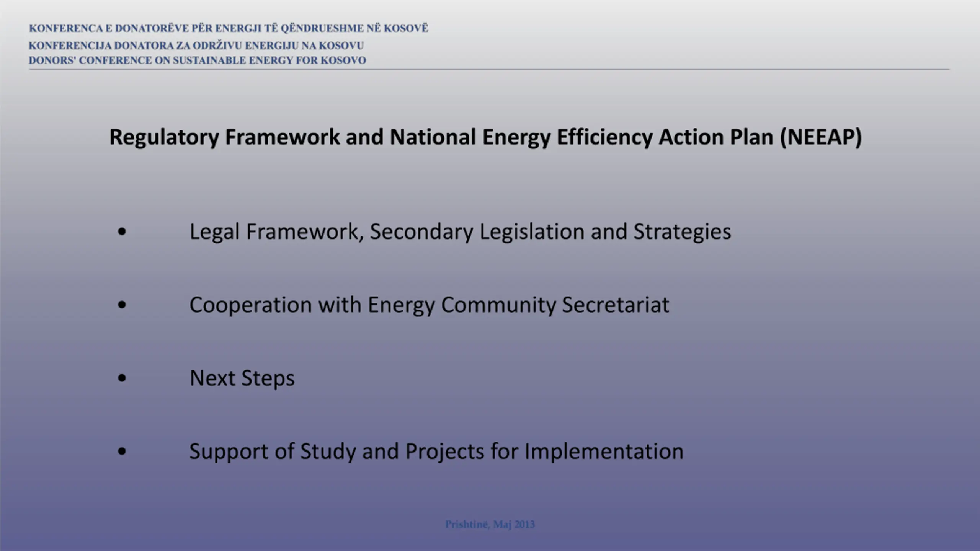Click the bullet 'Cooperation with Energy Community Secretariat'
The image size is (980, 551).
tap(429, 305)
